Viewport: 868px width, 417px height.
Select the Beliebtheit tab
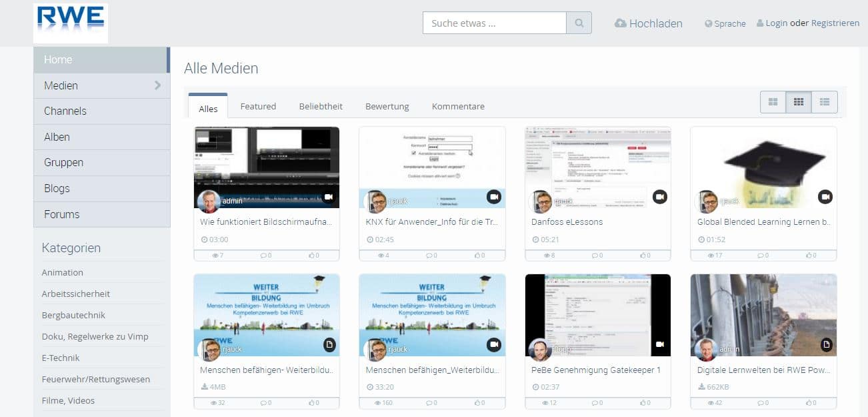pyautogui.click(x=321, y=106)
